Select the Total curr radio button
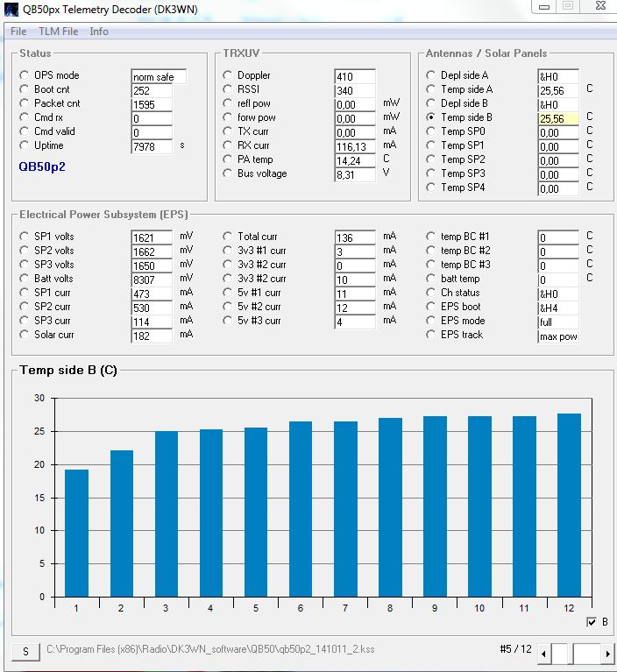617x672 pixels. (x=227, y=237)
